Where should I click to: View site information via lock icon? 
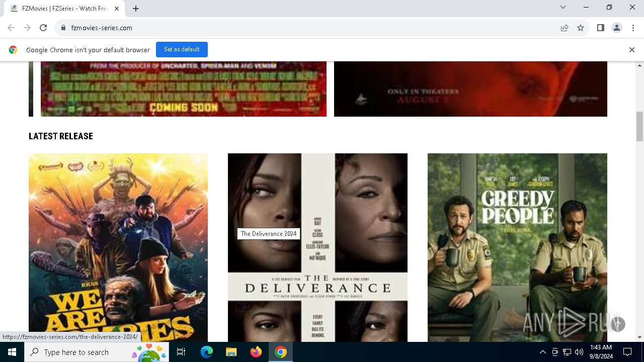(x=63, y=28)
